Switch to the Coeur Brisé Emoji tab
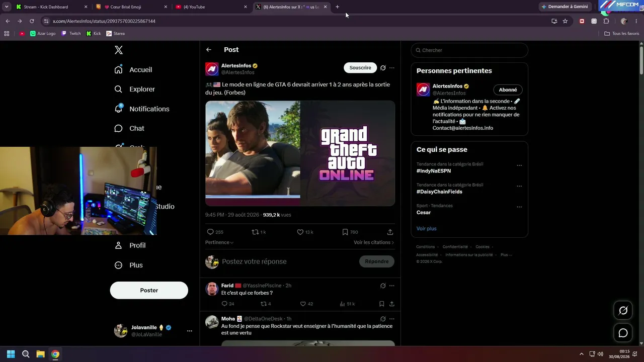Viewport: 644px width, 362px height. point(131,7)
